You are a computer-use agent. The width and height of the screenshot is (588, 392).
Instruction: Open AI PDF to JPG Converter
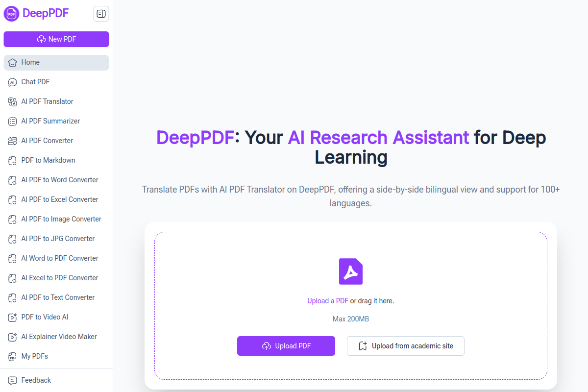point(56,239)
